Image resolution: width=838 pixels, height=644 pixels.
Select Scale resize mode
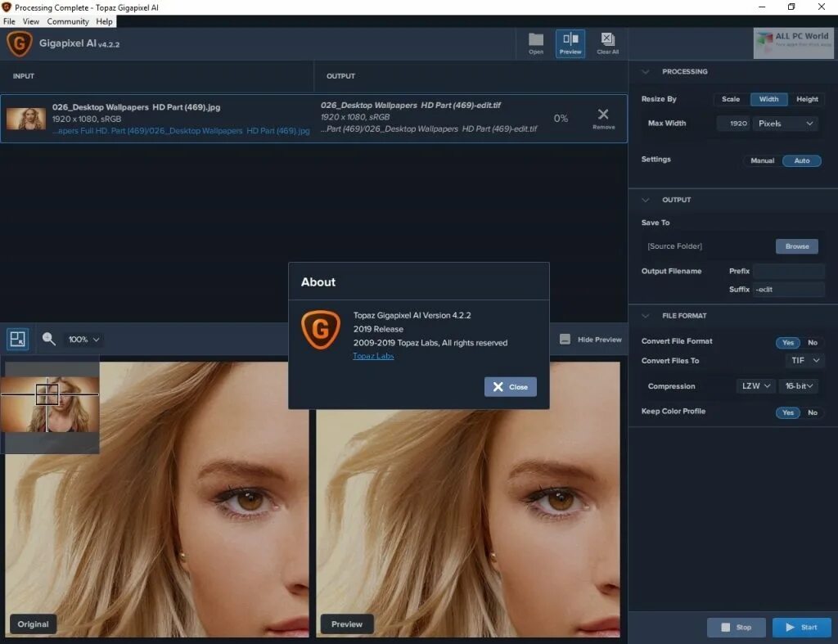pyautogui.click(x=731, y=99)
